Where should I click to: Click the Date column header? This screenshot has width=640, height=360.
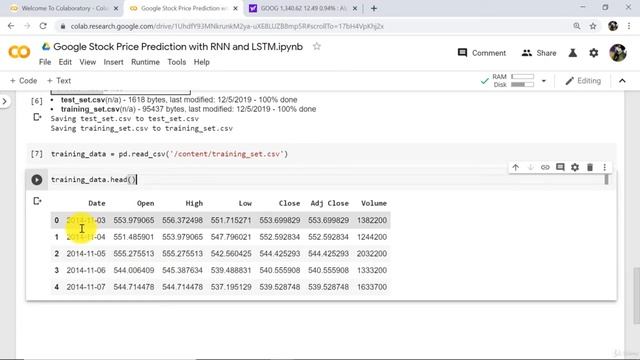(97, 203)
